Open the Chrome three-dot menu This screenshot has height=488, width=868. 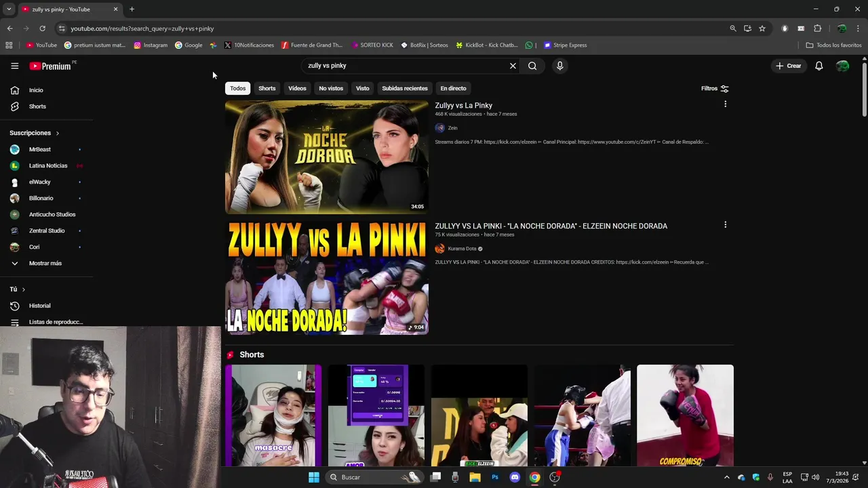(859, 28)
